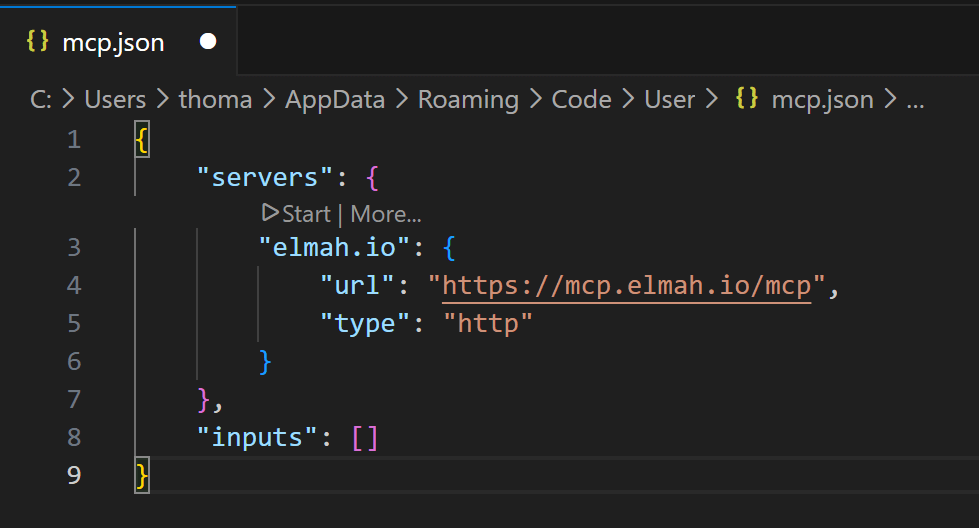Click the "http" value text
The height and width of the screenshot is (528, 979).
pos(488,324)
